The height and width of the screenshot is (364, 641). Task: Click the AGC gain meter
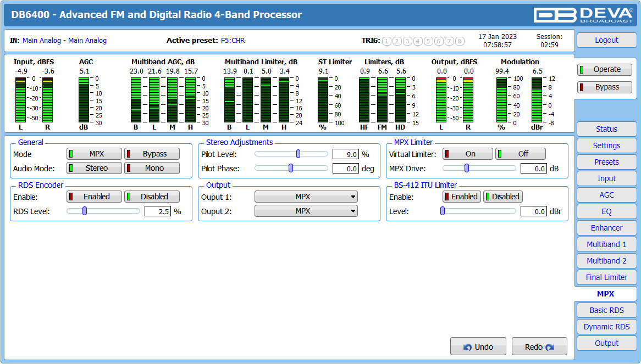pos(84,100)
